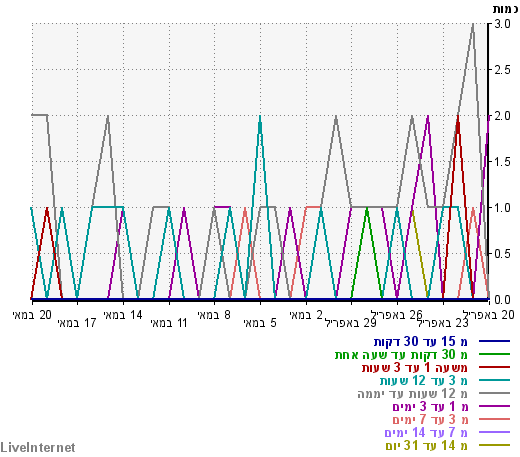Click y-axis value 1.0
The height and width of the screenshot is (457, 520).
pyautogui.click(x=502, y=208)
